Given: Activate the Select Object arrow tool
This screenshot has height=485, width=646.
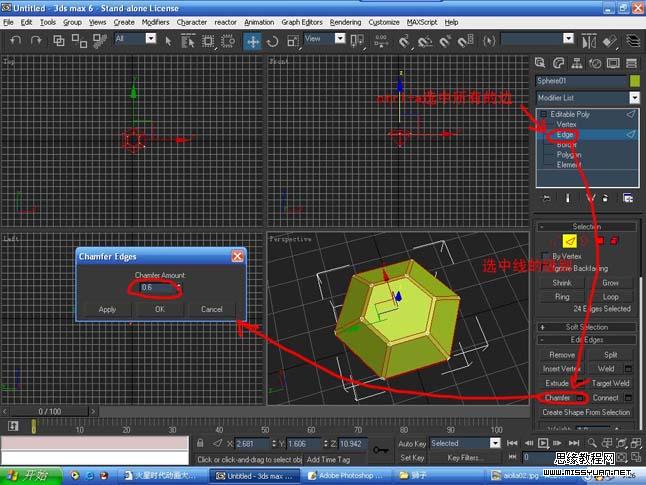Looking at the screenshot, I should point(168,41).
